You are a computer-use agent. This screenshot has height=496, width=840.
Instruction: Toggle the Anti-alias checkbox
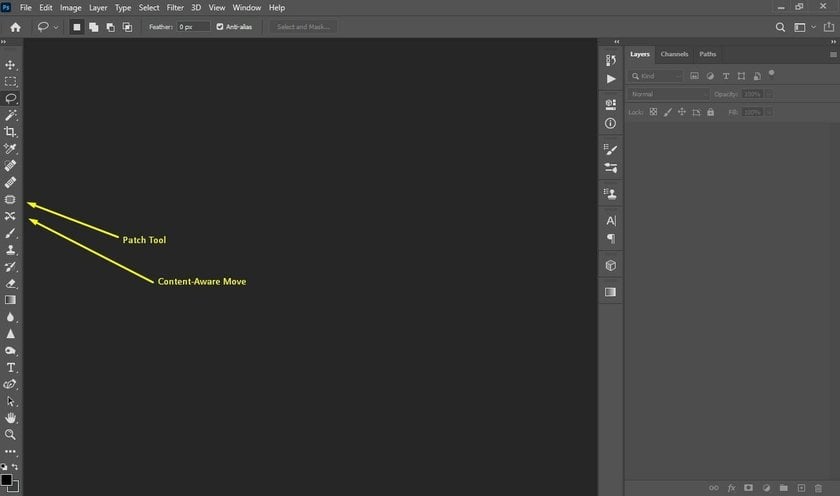[x=220, y=27]
